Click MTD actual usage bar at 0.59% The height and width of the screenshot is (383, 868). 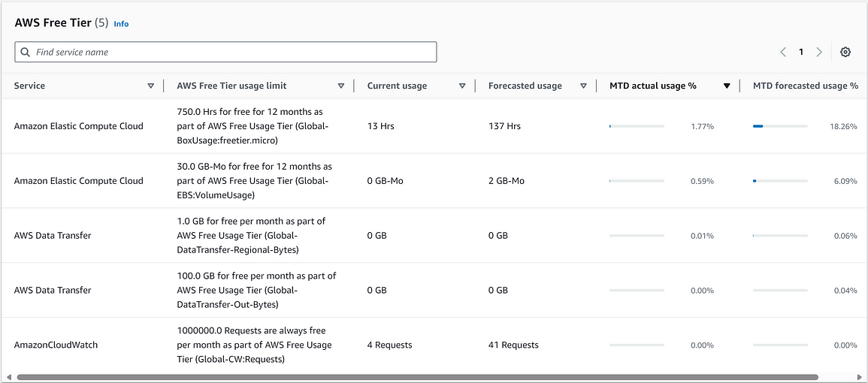pyautogui.click(x=637, y=181)
